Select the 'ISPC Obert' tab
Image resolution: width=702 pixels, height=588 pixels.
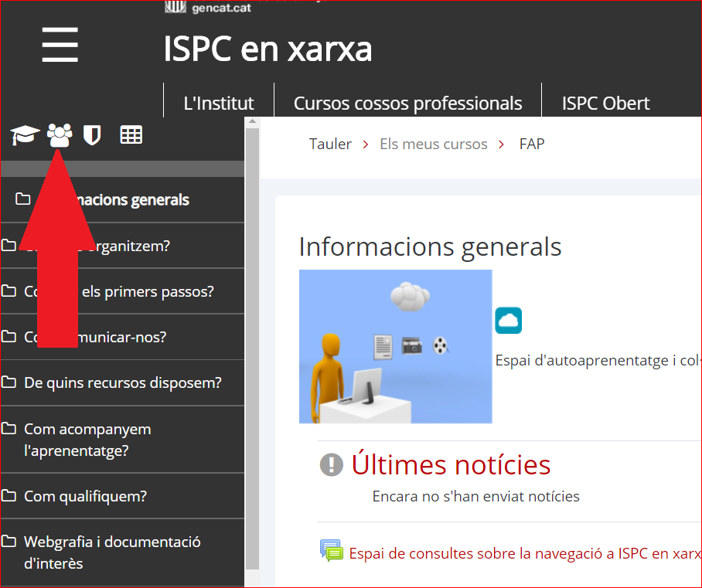point(605,102)
